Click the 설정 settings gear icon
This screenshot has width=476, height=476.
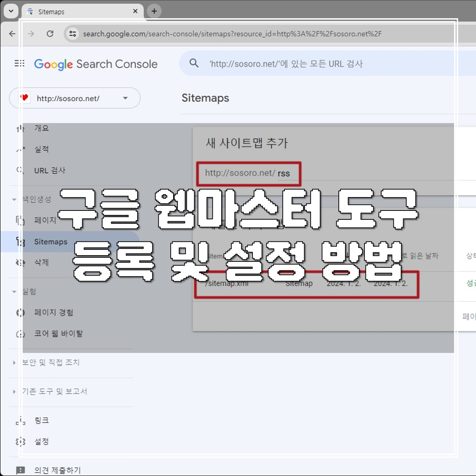click(20, 442)
